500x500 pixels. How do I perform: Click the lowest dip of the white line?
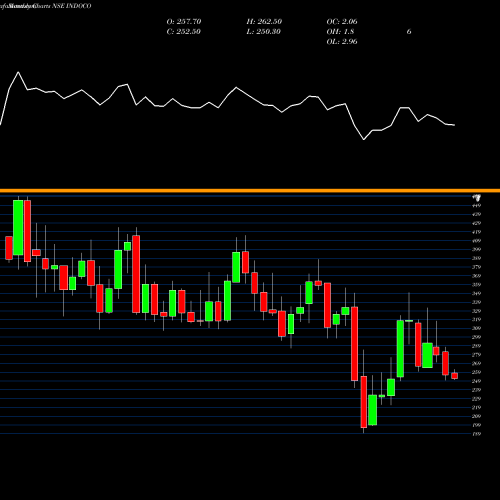364,139
